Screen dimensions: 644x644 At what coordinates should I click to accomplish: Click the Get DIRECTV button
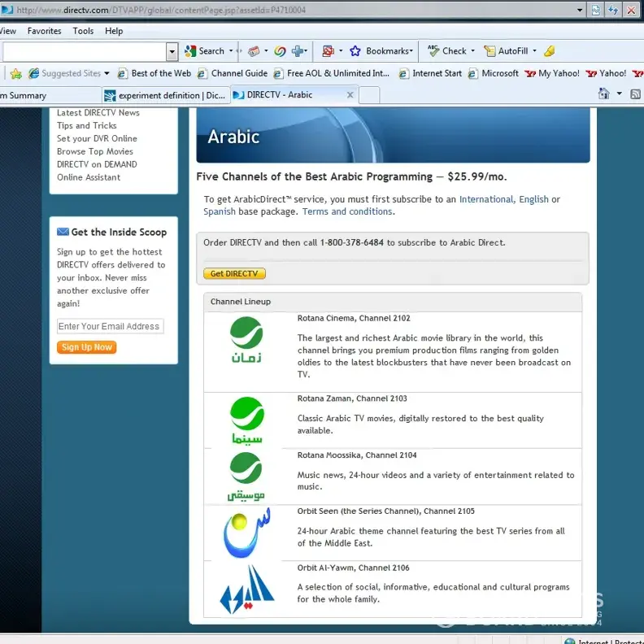234,273
